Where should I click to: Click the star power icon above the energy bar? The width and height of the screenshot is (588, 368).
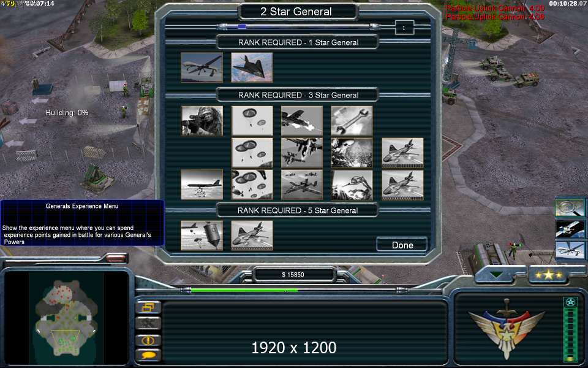pyautogui.click(x=570, y=302)
